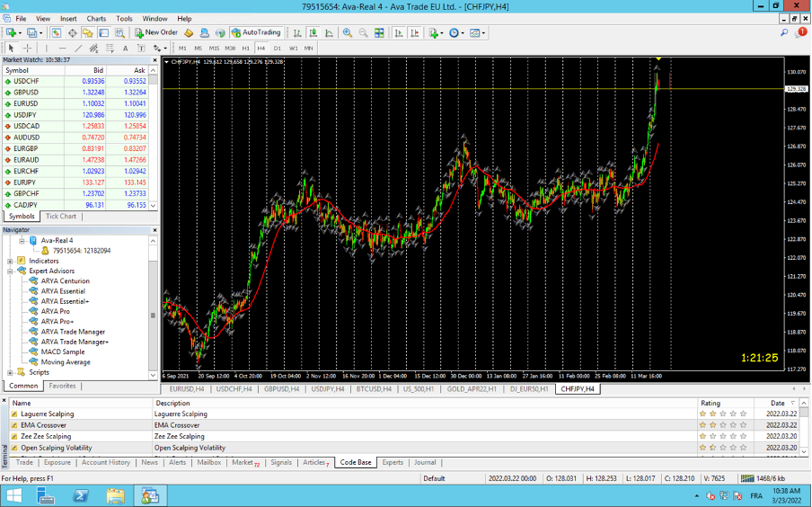The image size is (812, 507).
Task: Switch to the BTCUSD,H4 chart tab
Action: [x=374, y=389]
